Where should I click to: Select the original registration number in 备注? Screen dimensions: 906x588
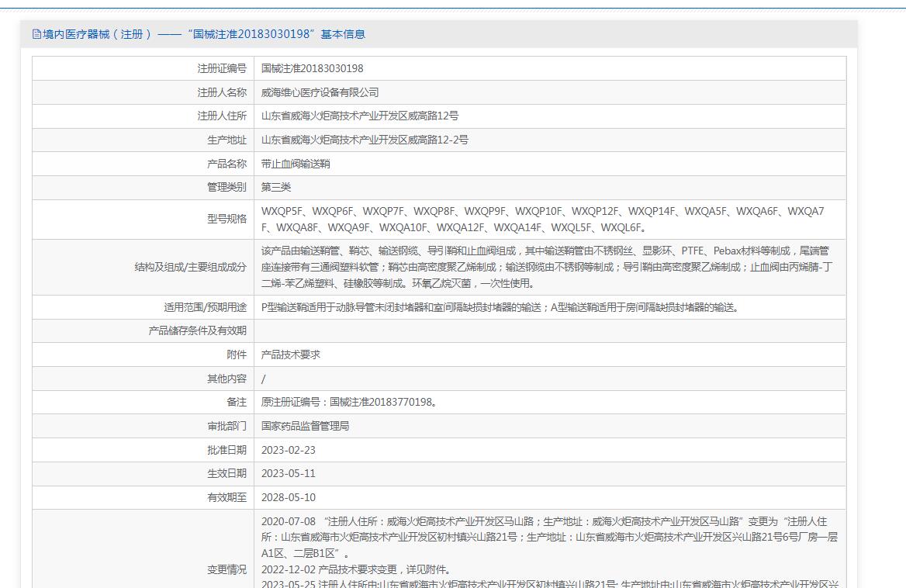pos(349,403)
